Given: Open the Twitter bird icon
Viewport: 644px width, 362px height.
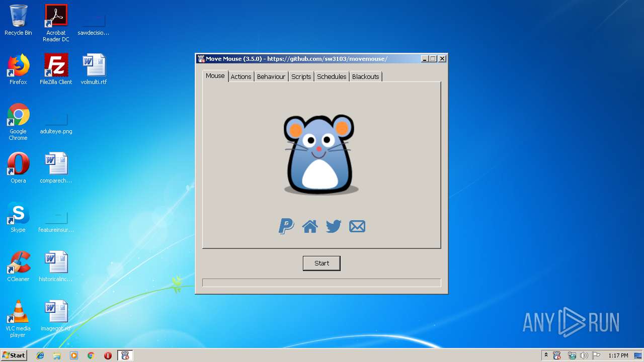Looking at the screenshot, I should [334, 226].
